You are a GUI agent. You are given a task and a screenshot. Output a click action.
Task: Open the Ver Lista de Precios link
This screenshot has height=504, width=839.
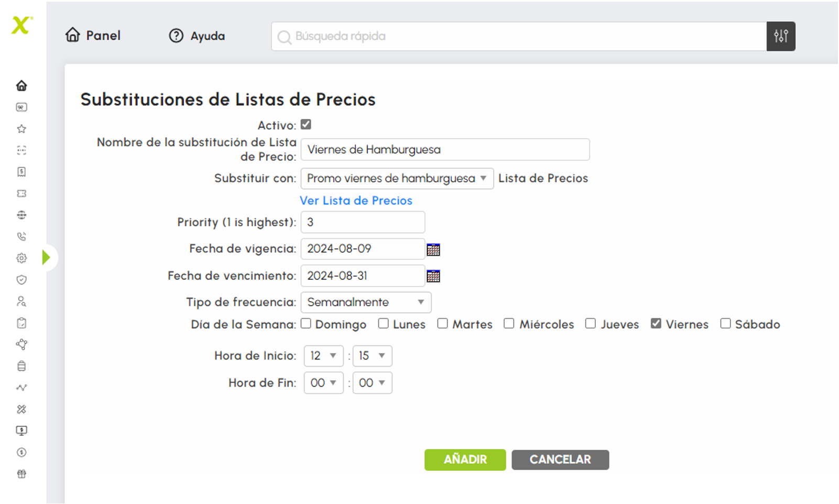coord(356,201)
